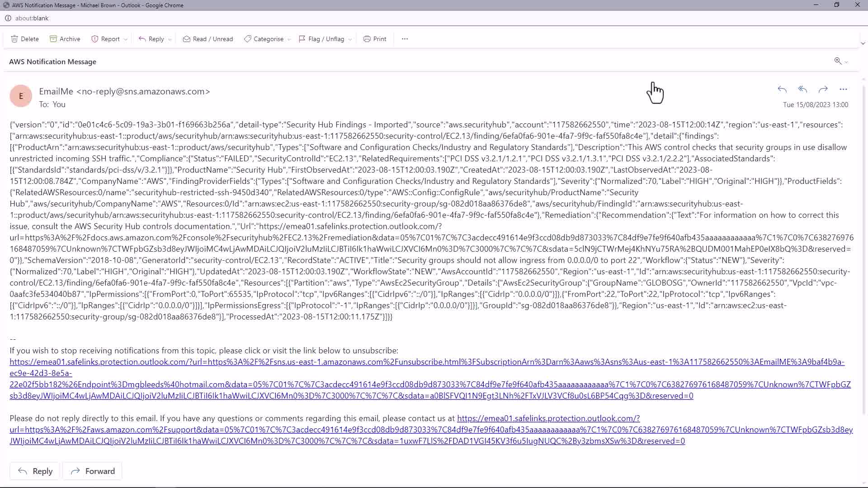Open toolbar overflow ellipsis menu
This screenshot has height=488, width=868.
(x=405, y=39)
